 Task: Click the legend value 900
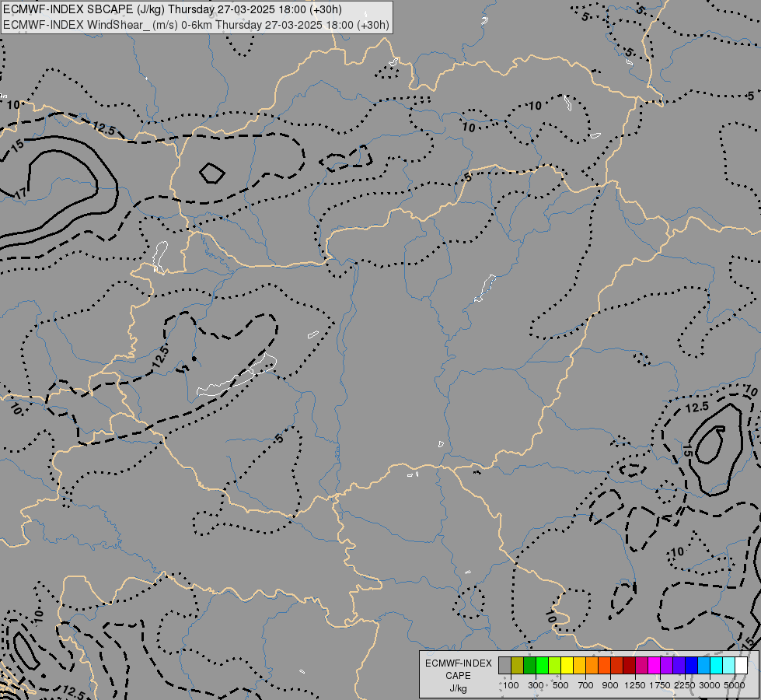click(610, 685)
